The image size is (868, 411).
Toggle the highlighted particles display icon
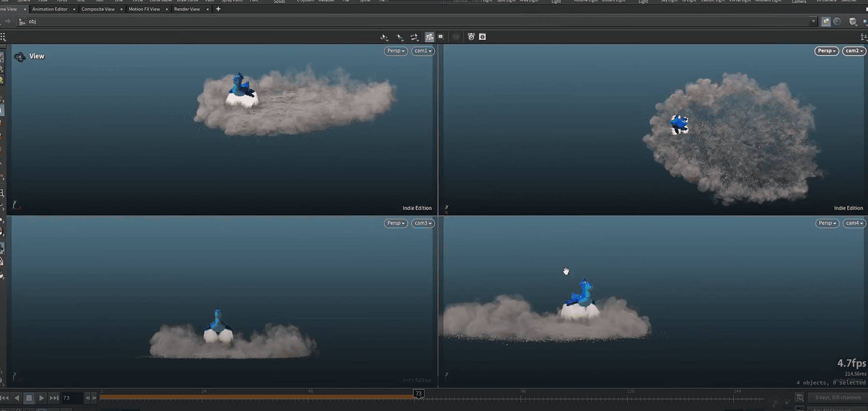429,37
